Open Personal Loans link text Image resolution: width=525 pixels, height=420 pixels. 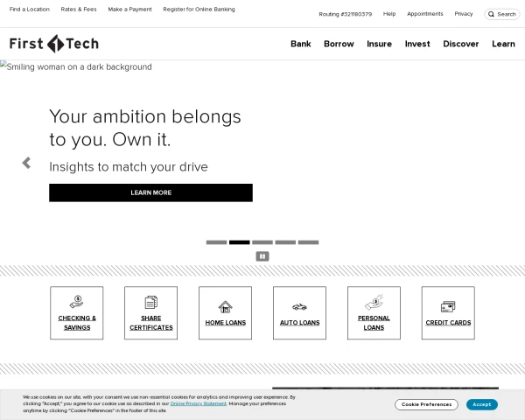[374, 323]
